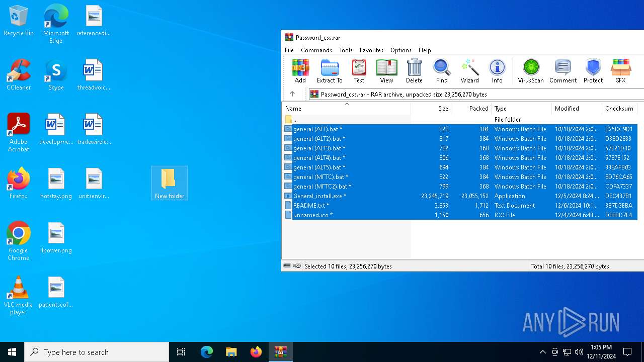Select General_install.exe in the list
The height and width of the screenshot is (362, 644).
click(460, 196)
